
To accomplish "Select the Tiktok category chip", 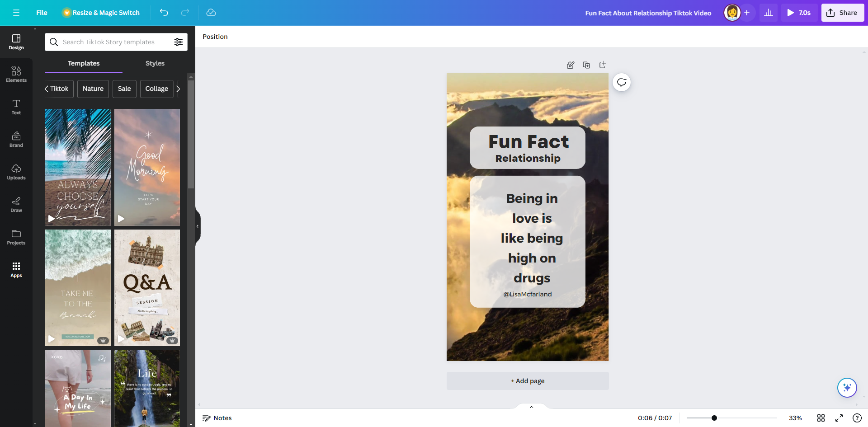I will 59,89.
